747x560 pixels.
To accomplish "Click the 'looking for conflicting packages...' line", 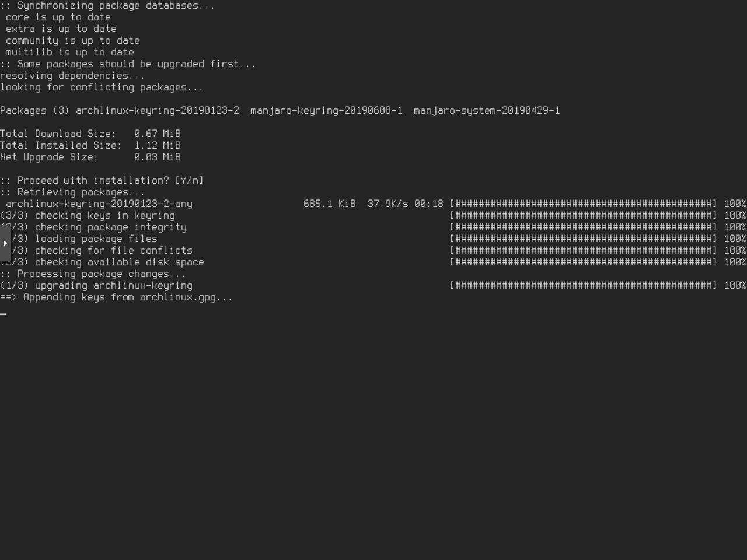I will pos(102,87).
